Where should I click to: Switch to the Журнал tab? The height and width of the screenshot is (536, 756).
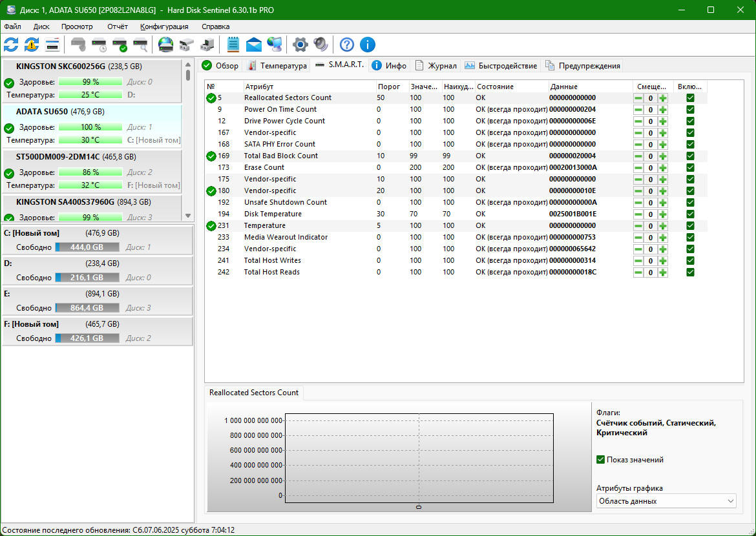436,66
